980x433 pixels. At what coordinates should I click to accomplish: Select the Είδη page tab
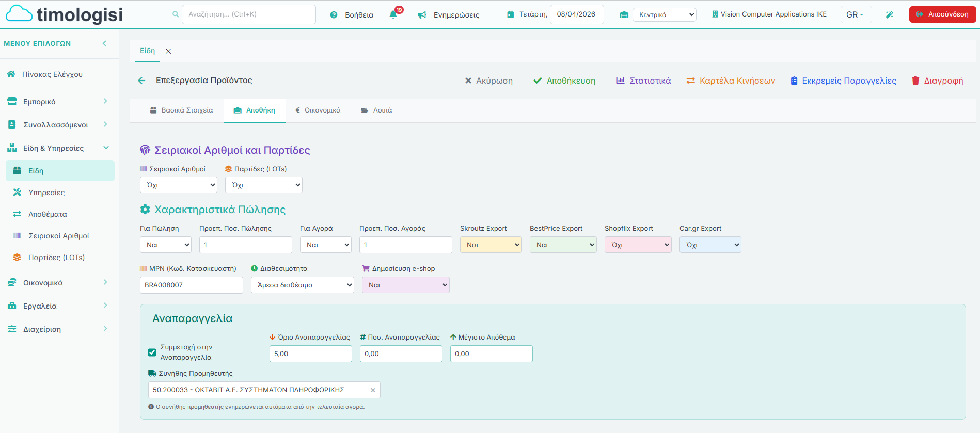148,51
